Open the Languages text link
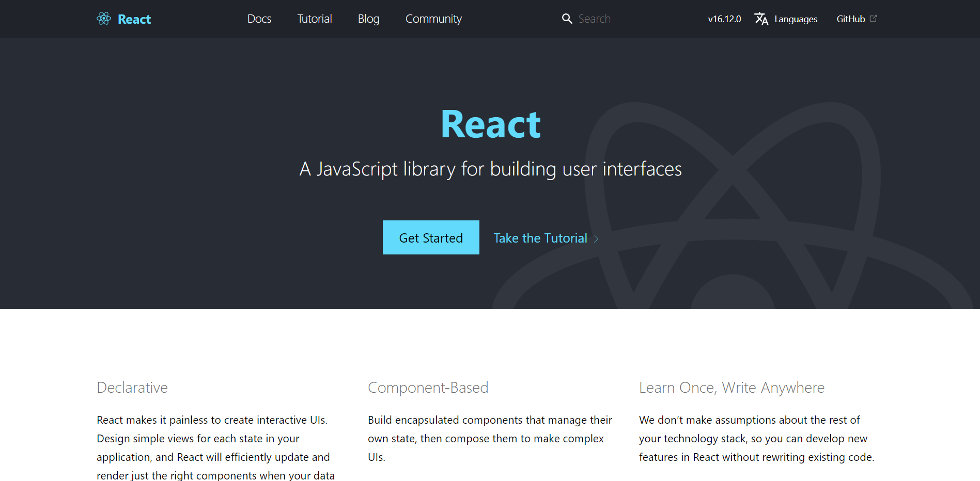980x481 pixels. point(796,19)
